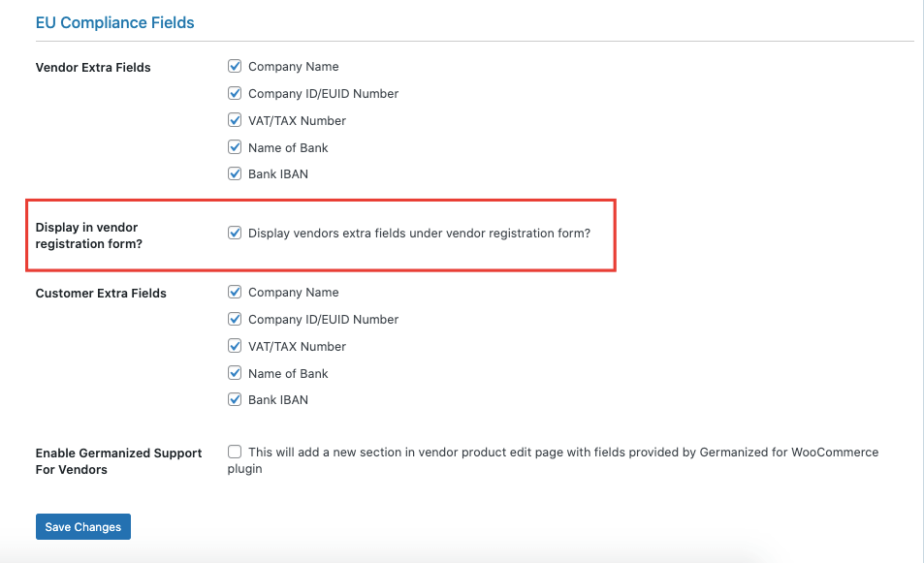Toggle Customer Bank IBAN checkbox

235,399
